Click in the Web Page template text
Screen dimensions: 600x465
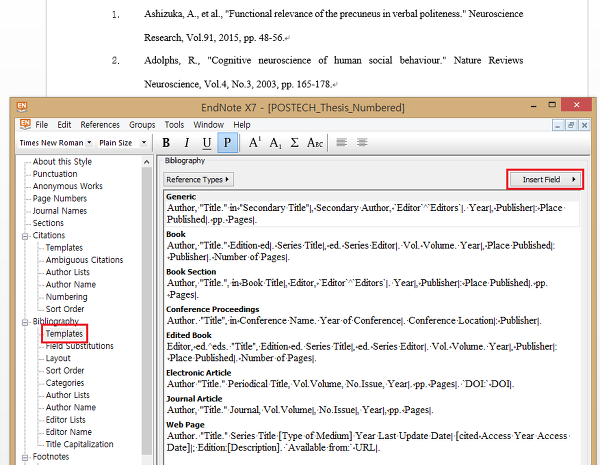[368, 442]
